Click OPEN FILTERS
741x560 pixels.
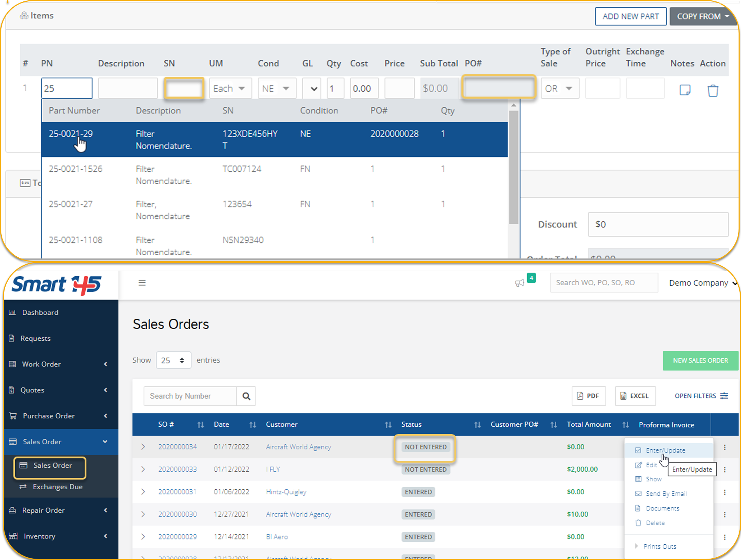pos(701,396)
